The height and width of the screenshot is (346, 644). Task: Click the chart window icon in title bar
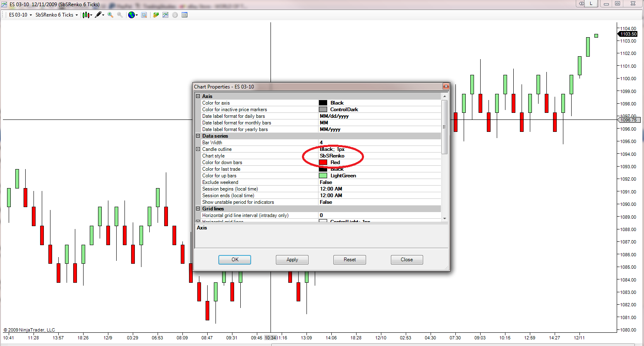4,4
